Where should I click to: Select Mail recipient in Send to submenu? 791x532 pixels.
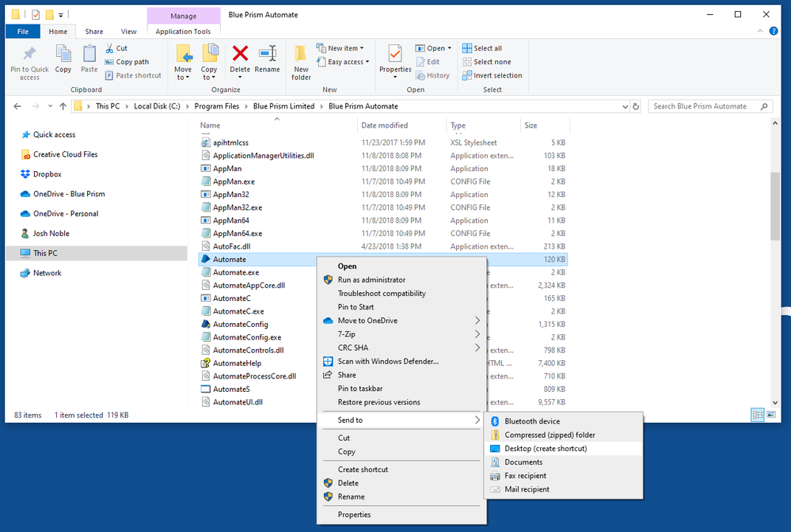(564, 489)
